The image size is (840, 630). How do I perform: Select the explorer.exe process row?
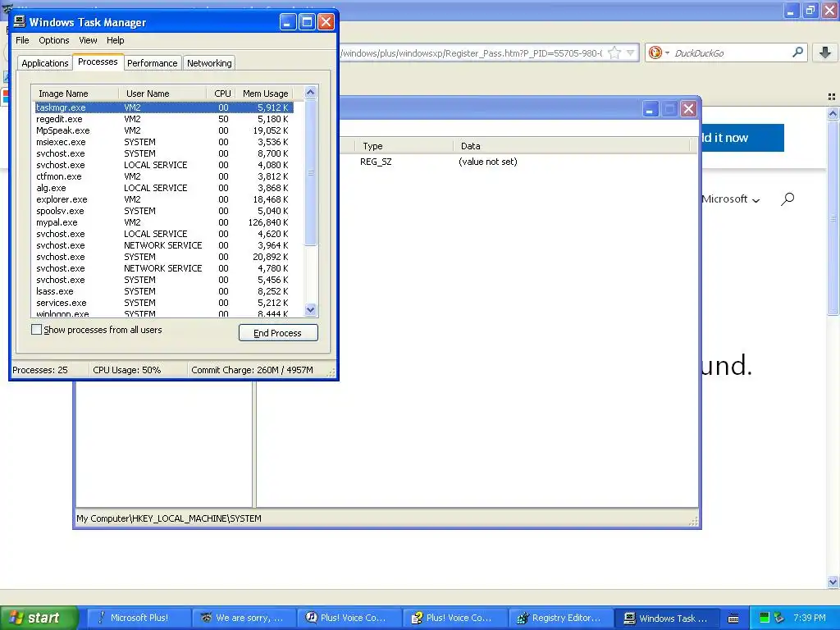(x=163, y=199)
